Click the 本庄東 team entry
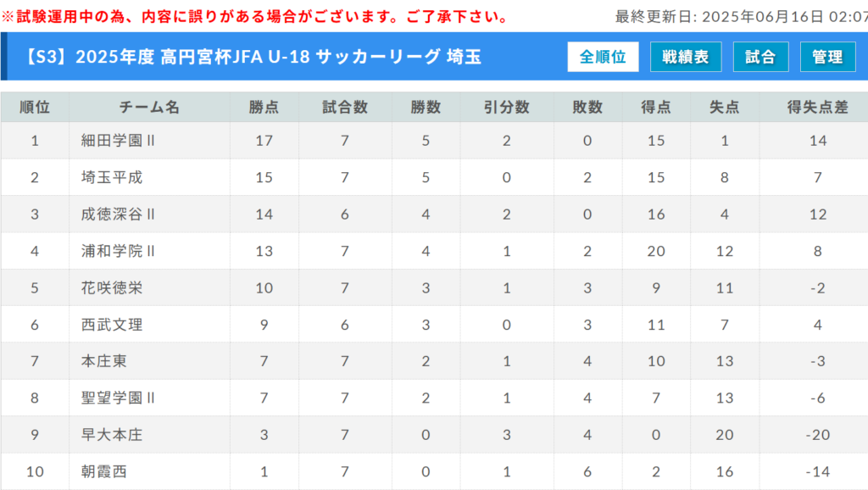This screenshot has width=868, height=490. coord(104,361)
